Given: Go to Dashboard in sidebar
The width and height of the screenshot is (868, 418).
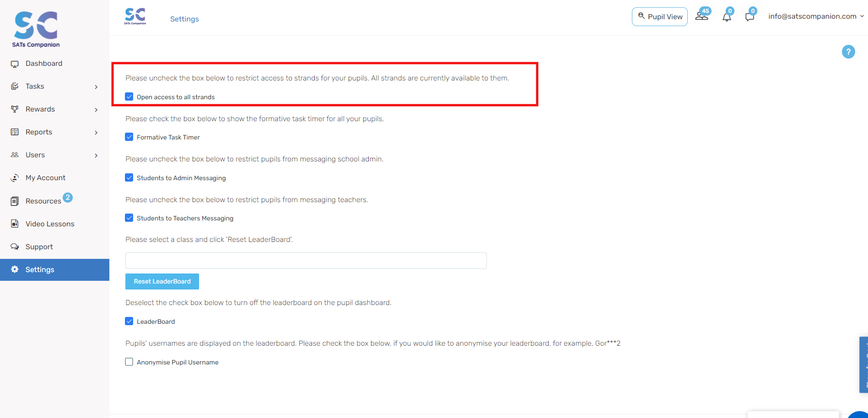Looking at the screenshot, I should [44, 64].
